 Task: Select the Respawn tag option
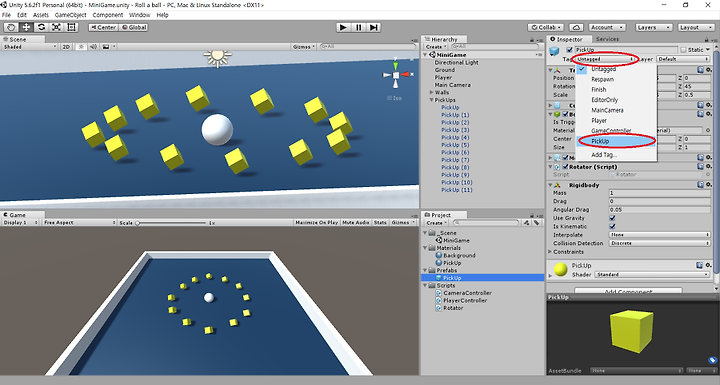(x=616, y=79)
